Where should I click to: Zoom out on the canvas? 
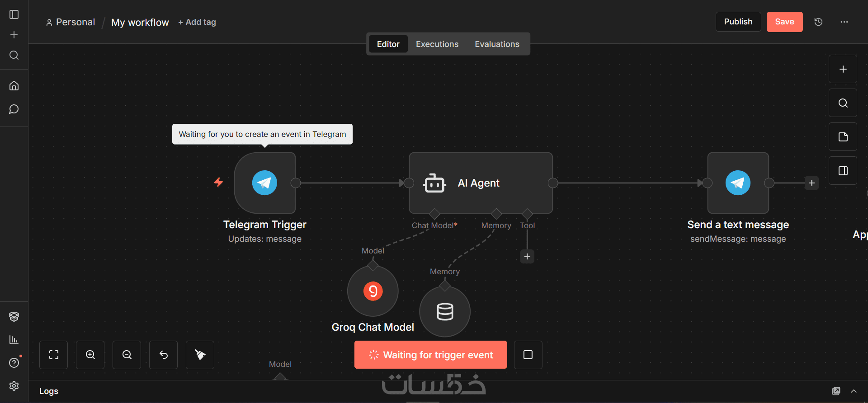click(x=127, y=355)
